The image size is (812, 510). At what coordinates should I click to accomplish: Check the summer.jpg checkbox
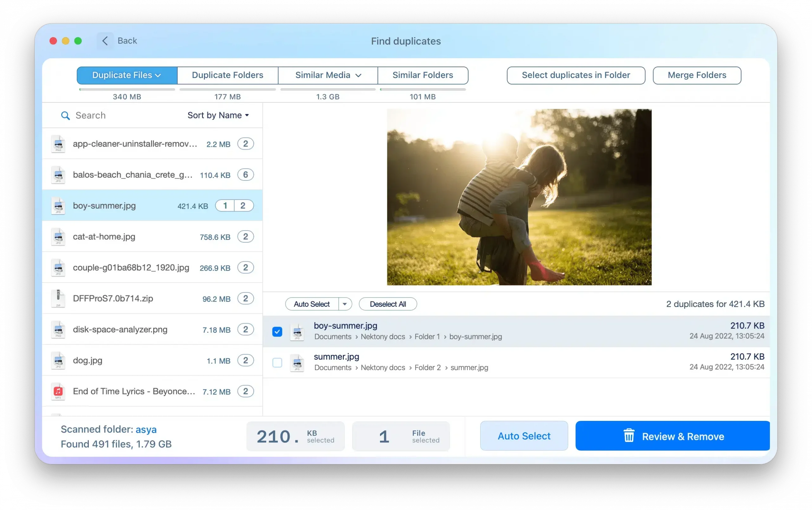(x=277, y=363)
